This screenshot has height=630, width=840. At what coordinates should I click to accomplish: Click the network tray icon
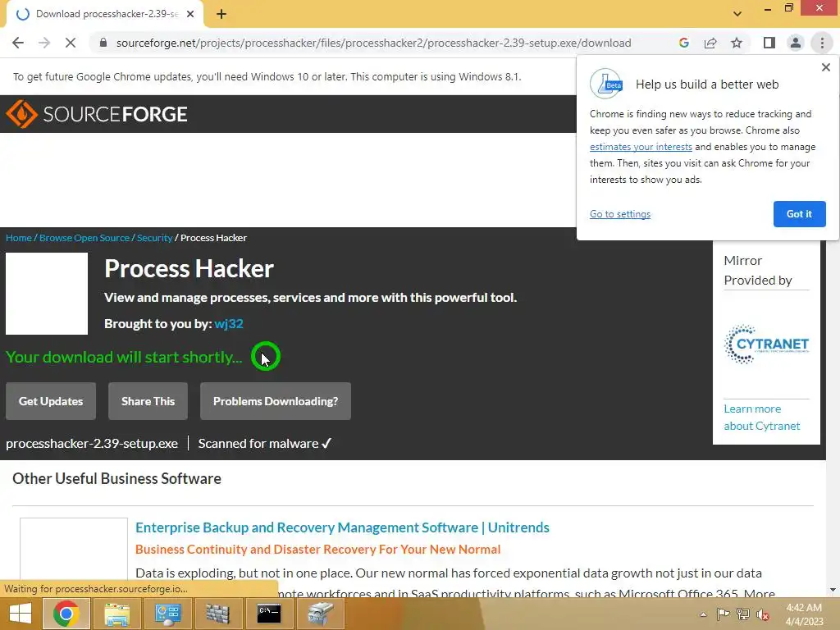(743, 614)
